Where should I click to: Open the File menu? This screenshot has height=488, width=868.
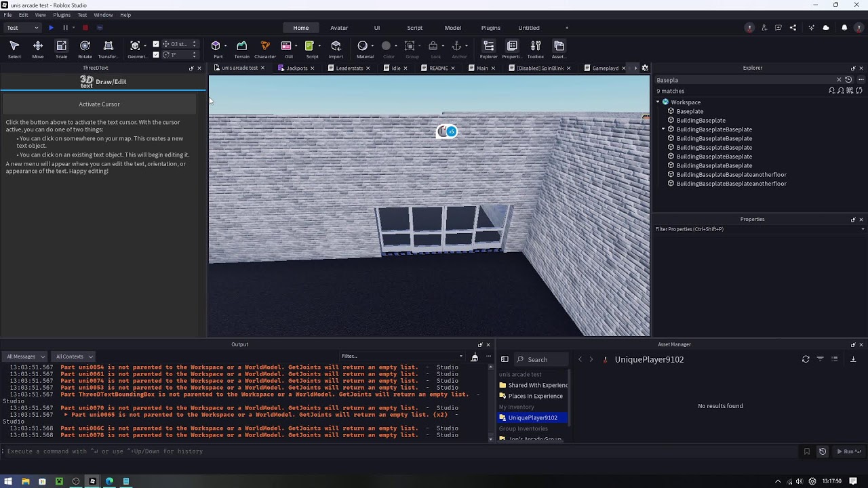pyautogui.click(x=7, y=15)
